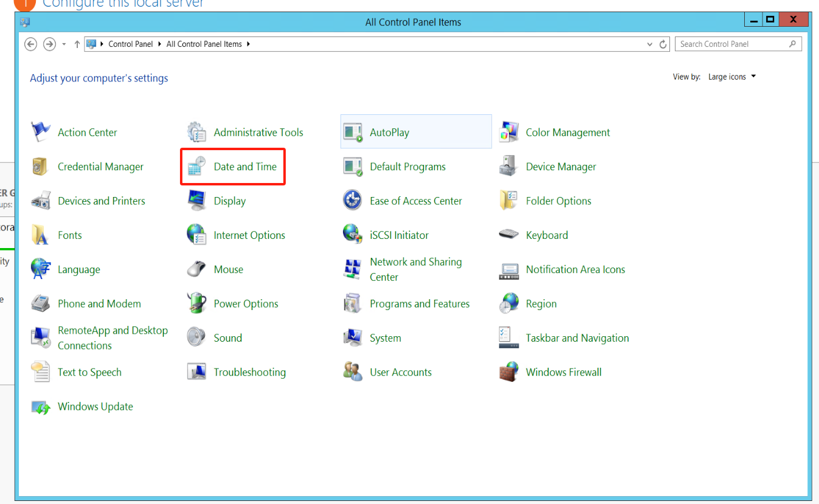Click the search magnifier icon
This screenshot has height=504, width=819.
click(792, 44)
